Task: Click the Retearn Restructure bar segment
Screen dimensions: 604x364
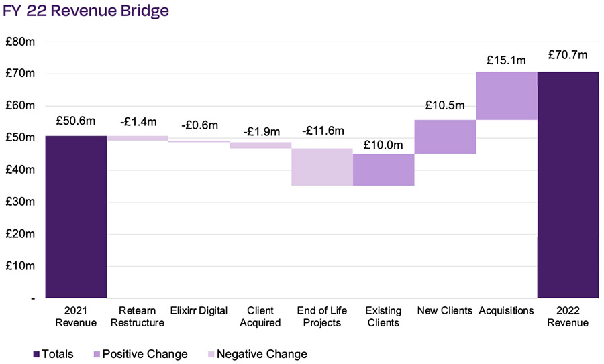Action: pos(138,138)
